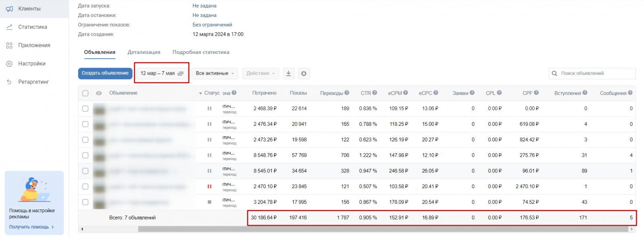
Task: Check the last ad row checkbox
Action: [x=85, y=202]
